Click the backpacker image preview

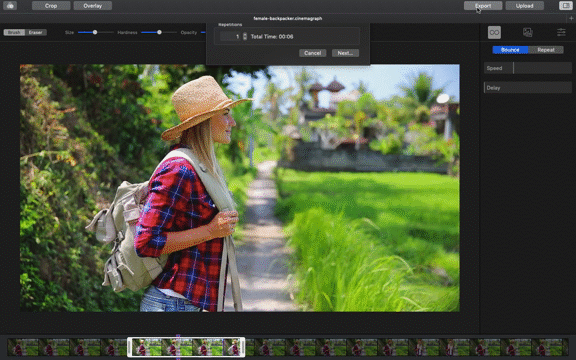240,188
